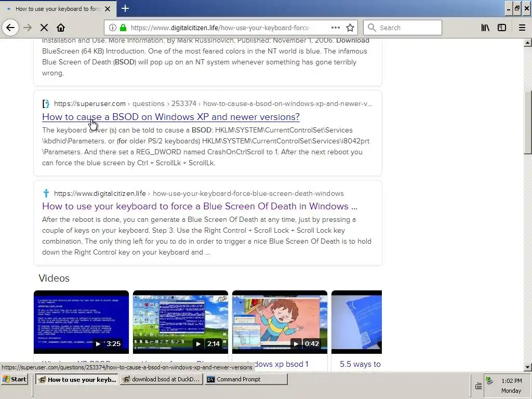Screen dimensions: 532x399
Task: Stop loading the page
Action: [44, 28]
